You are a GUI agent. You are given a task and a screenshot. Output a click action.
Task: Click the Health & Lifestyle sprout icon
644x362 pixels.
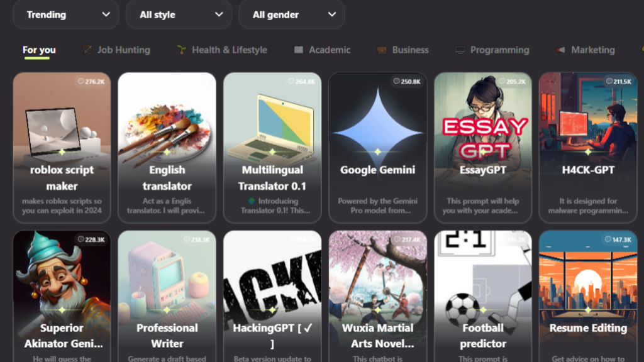(182, 50)
